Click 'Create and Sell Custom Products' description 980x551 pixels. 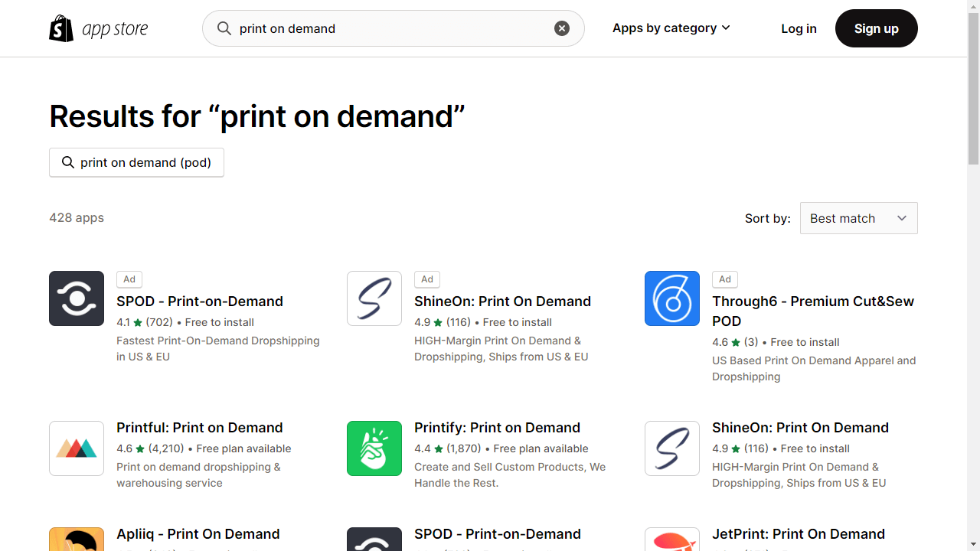pyautogui.click(x=510, y=475)
